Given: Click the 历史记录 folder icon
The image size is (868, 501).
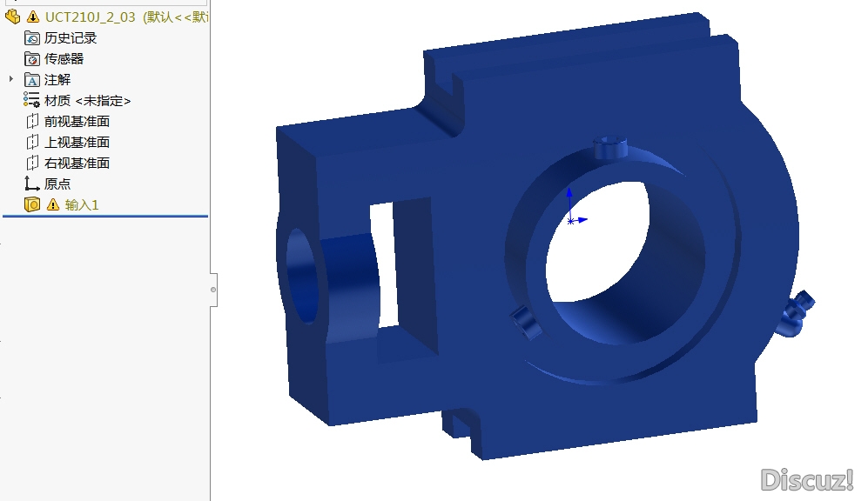Looking at the screenshot, I should [x=32, y=38].
